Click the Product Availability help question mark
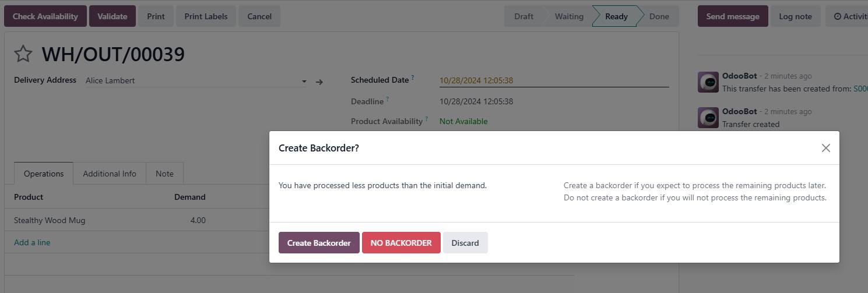 pos(426,119)
